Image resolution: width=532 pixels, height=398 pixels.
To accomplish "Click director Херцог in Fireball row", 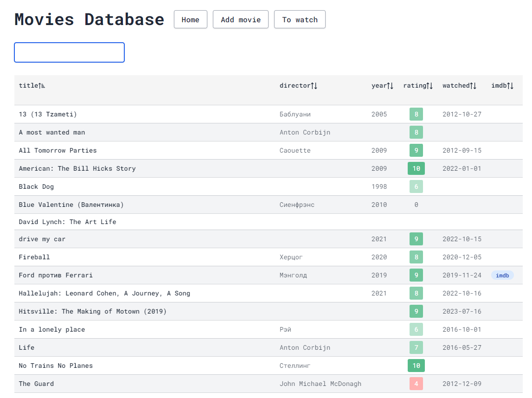I will click(x=291, y=257).
